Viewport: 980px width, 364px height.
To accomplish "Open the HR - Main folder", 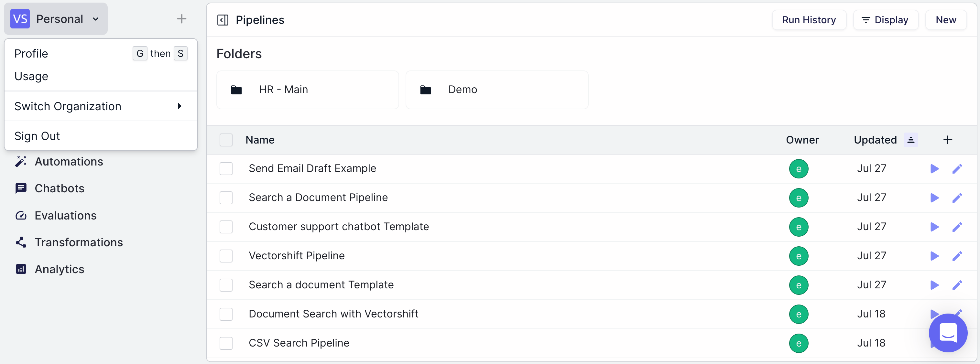I will (307, 90).
